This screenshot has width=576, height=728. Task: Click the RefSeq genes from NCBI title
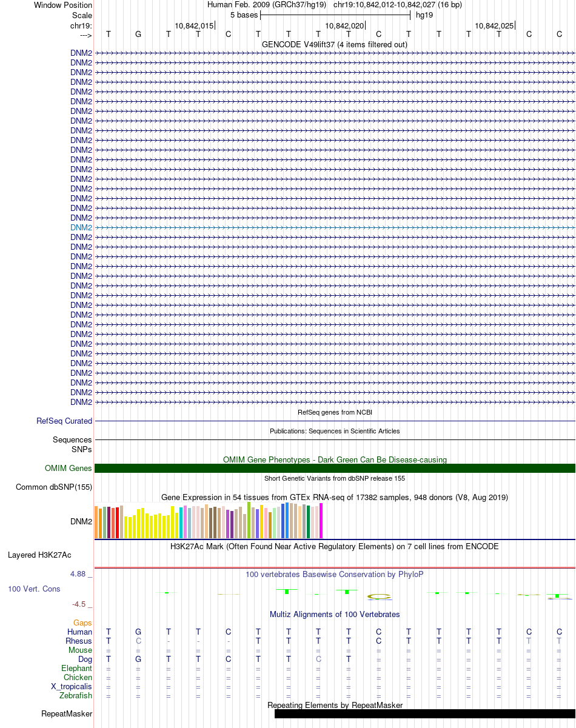click(335, 412)
